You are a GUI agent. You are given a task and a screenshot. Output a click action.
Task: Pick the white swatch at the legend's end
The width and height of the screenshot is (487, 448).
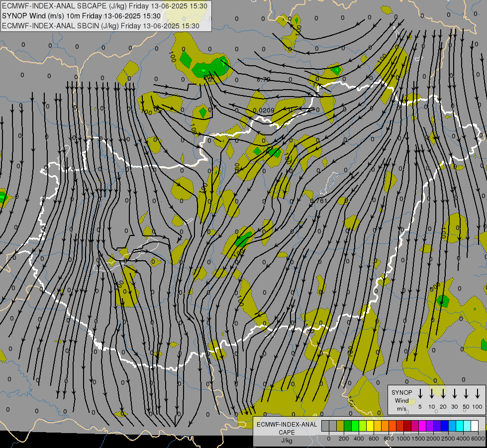(475, 426)
